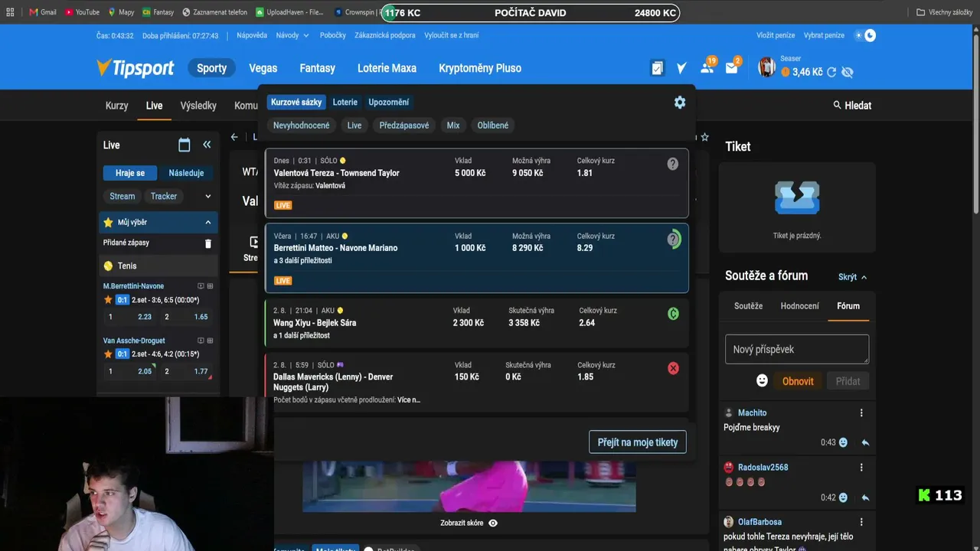980x551 pixels.
Task: Open Fantasy section
Action: click(x=318, y=68)
